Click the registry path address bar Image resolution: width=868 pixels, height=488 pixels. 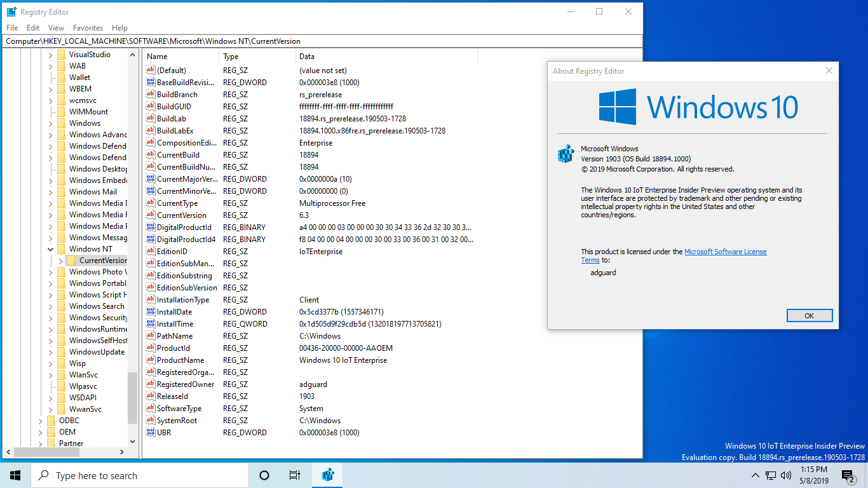[x=322, y=41]
